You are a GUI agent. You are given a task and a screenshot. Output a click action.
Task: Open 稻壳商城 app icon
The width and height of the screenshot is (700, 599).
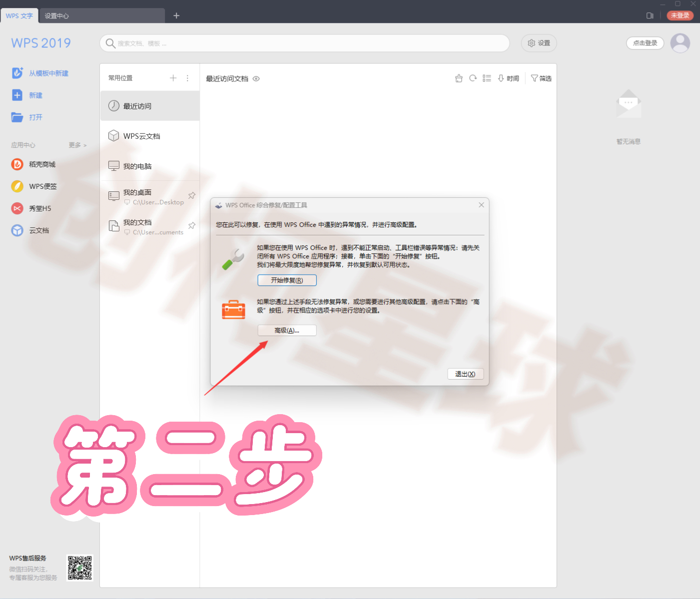(x=17, y=164)
